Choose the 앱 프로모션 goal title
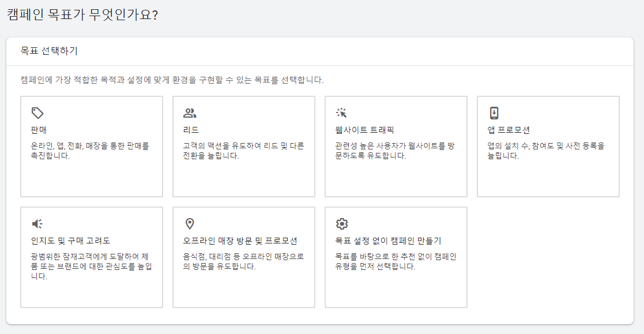This screenshot has height=334, width=644. (x=509, y=130)
